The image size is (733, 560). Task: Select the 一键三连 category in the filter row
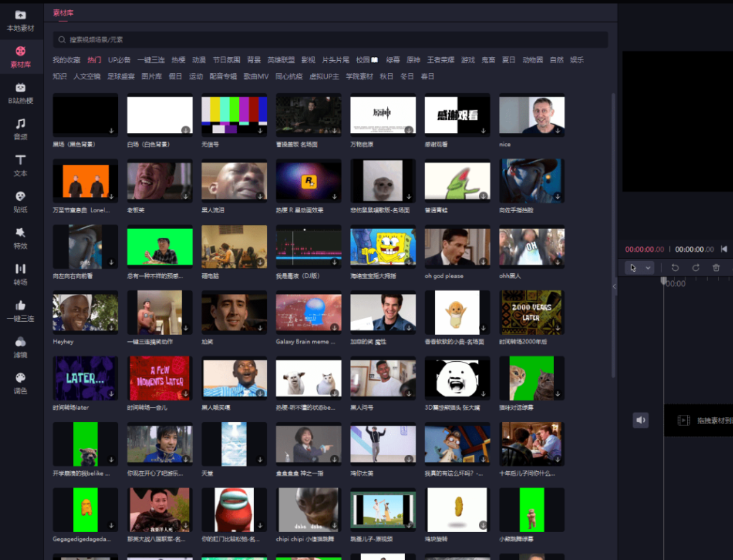pos(150,60)
